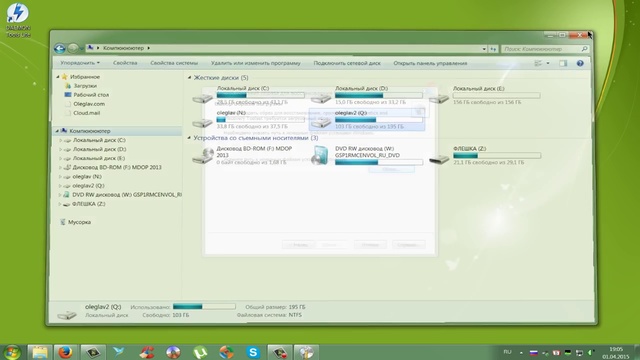
Task: Click Свойства in the toolbar
Action: (125, 63)
